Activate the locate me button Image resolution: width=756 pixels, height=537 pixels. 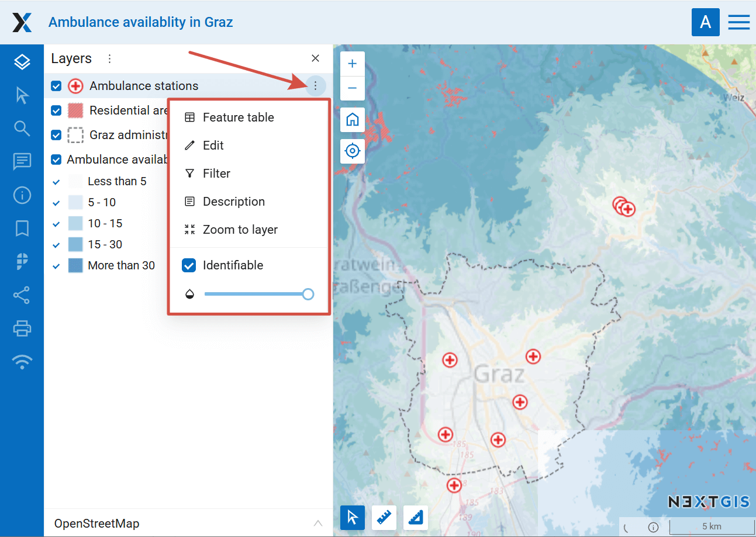pos(353,151)
